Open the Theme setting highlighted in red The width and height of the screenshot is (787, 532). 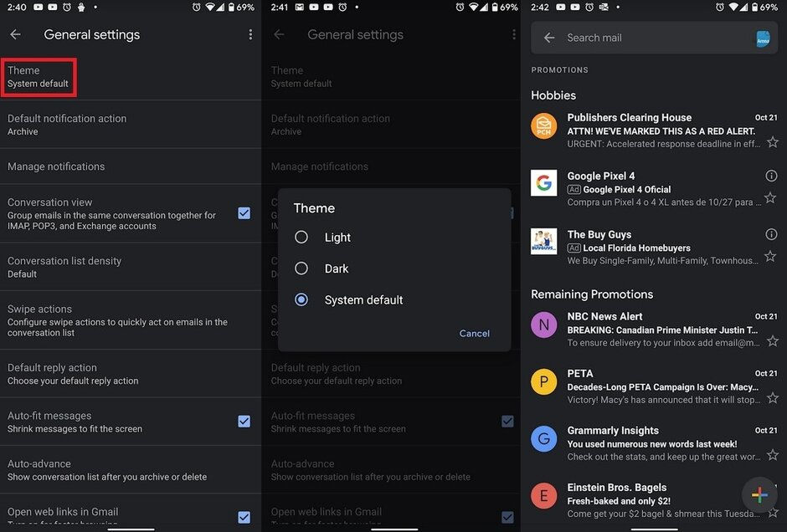(40, 77)
